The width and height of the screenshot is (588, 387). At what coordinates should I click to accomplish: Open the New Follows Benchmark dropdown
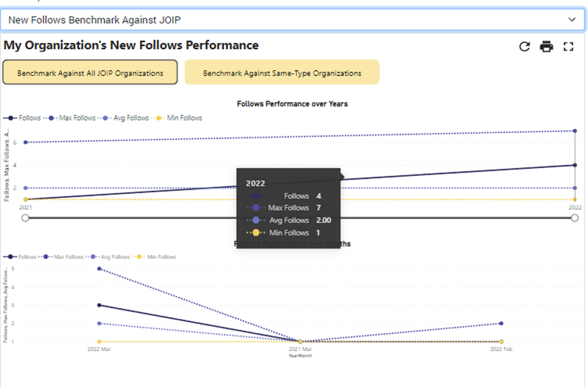tap(291, 19)
